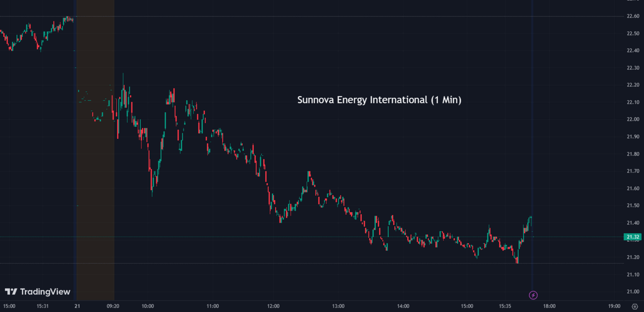Click the 12:00 time axis label
The height and width of the screenshot is (312, 644).
pos(273,306)
